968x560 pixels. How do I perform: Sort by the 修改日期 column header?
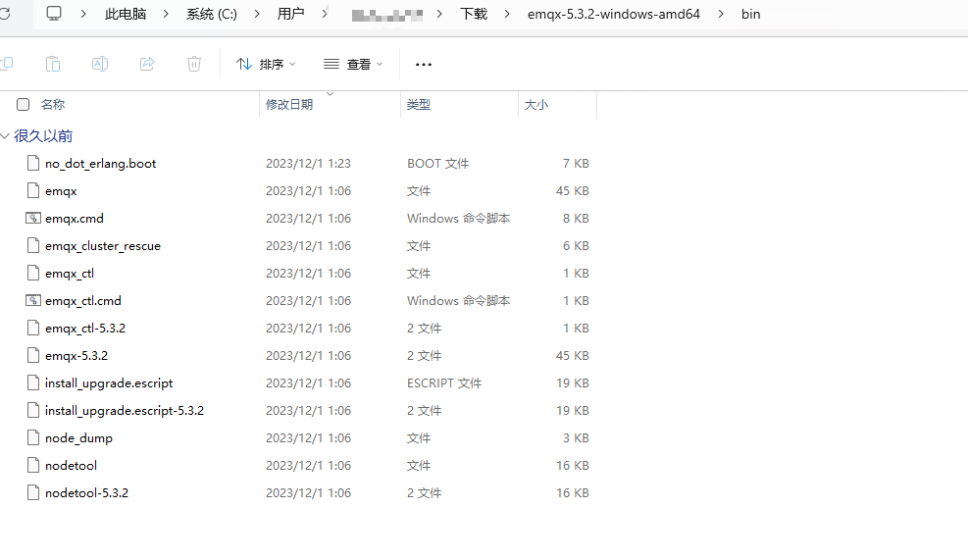(289, 104)
